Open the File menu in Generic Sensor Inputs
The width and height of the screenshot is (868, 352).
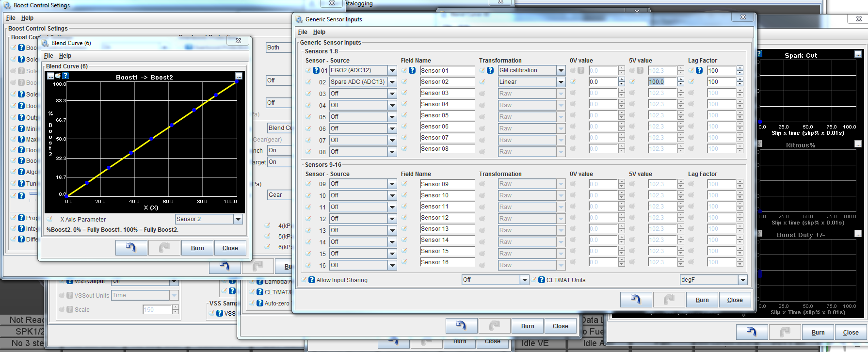tap(303, 32)
